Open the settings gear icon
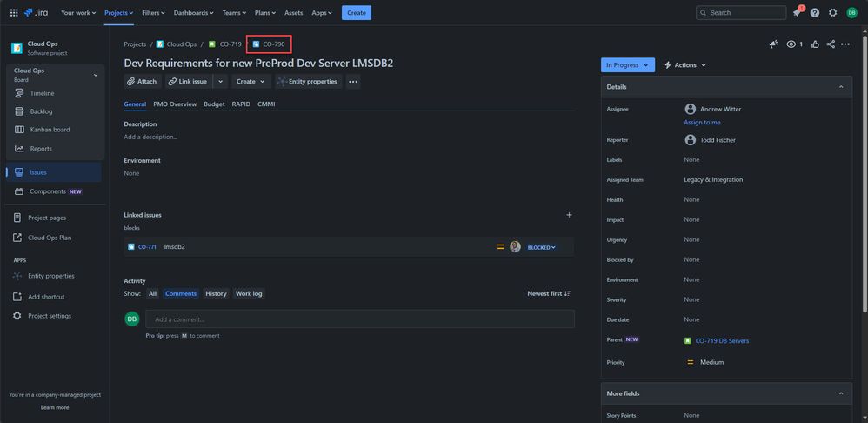The width and height of the screenshot is (868, 423). click(x=832, y=13)
